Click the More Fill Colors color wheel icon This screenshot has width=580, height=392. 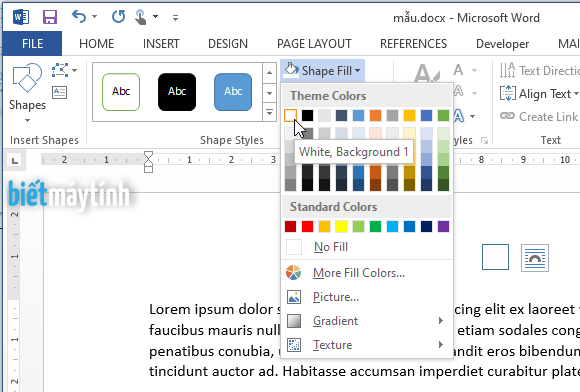point(294,273)
